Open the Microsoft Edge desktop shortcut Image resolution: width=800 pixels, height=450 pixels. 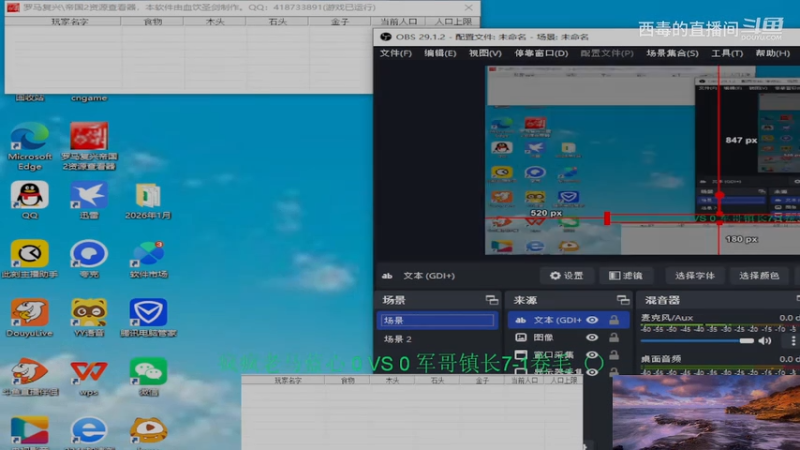coord(30,145)
